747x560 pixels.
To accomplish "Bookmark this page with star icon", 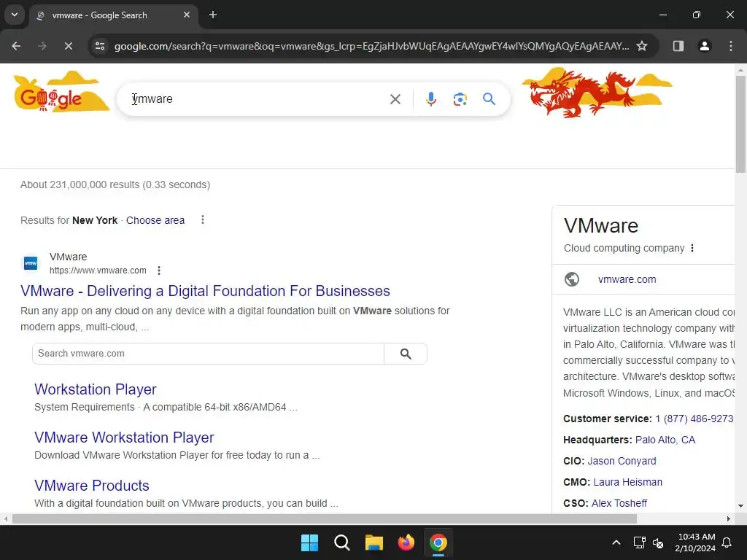I will [x=642, y=46].
